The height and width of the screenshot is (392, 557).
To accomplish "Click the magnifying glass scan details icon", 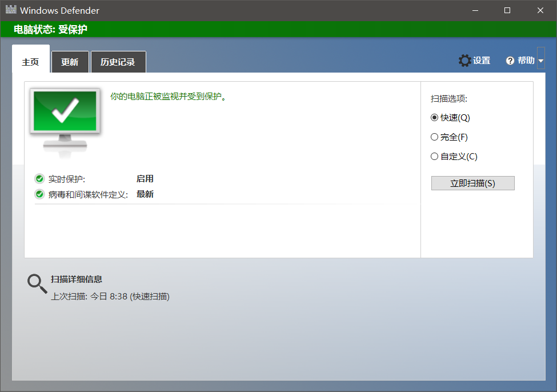I will (37, 284).
